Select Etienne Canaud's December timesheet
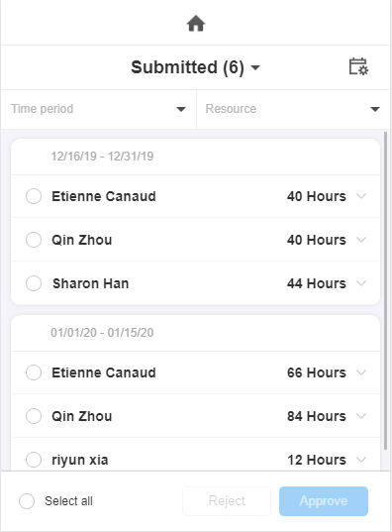Screen dimensions: 392x532 (x=34, y=196)
